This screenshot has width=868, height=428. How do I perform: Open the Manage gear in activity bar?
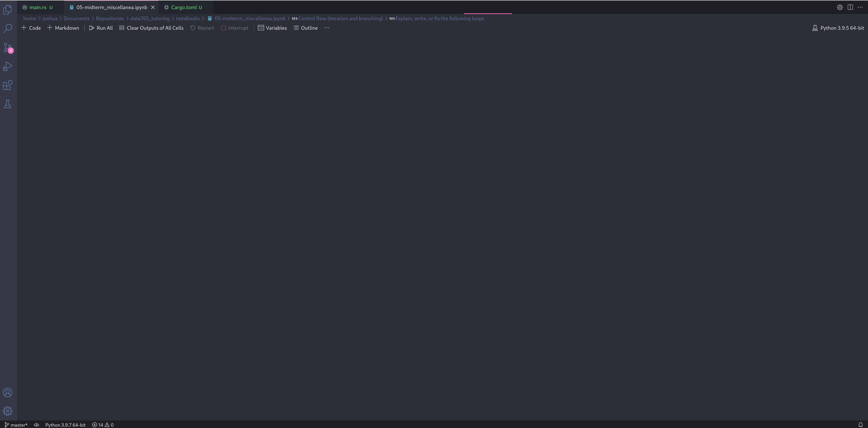click(x=7, y=411)
